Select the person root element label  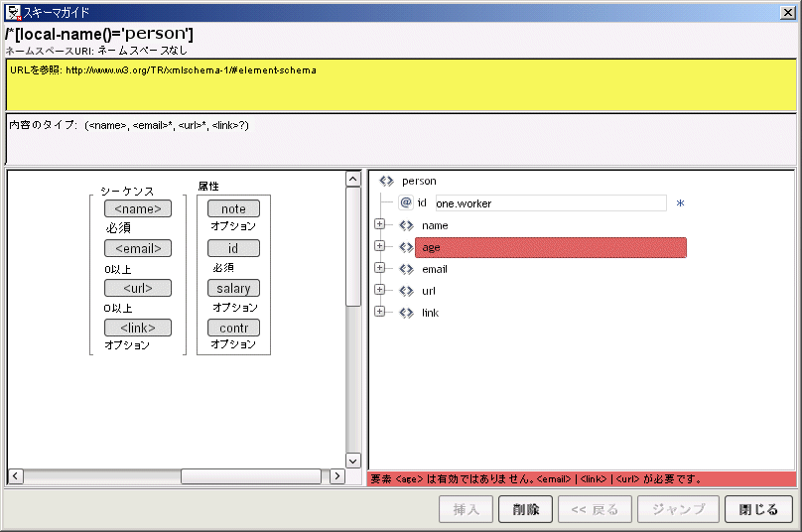(419, 181)
